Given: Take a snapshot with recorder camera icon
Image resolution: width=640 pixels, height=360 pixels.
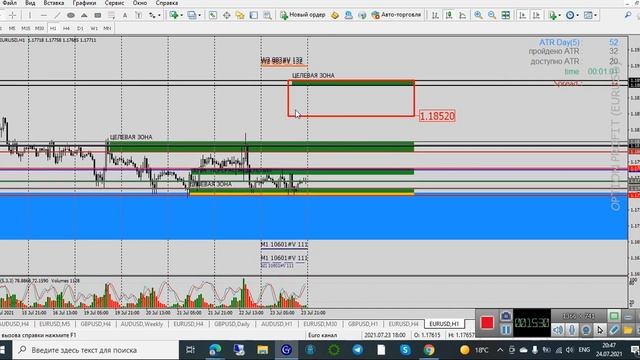Looking at the screenshot, I should pos(505,316).
